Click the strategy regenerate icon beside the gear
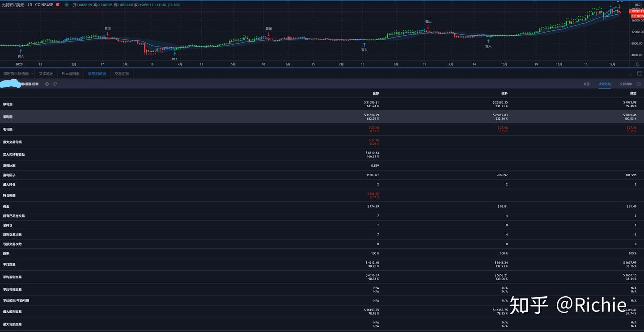The image size is (644, 332). click(55, 84)
